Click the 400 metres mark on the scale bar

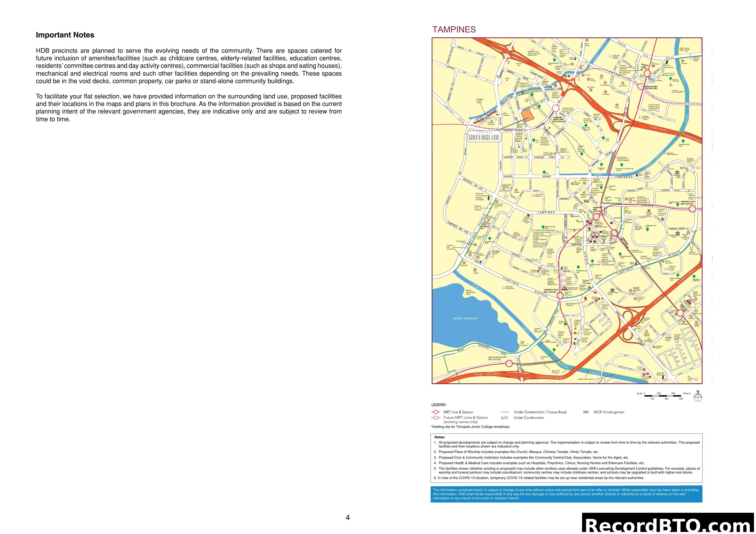(674, 393)
